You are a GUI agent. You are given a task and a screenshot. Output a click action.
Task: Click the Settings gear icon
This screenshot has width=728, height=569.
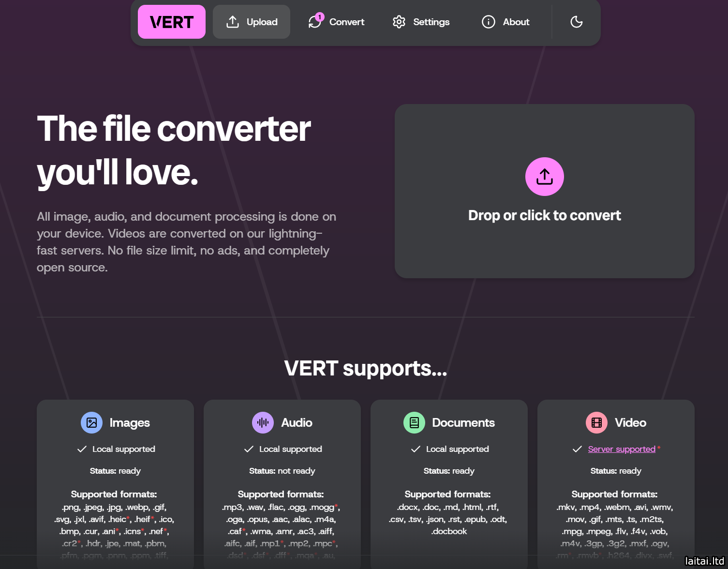(399, 22)
